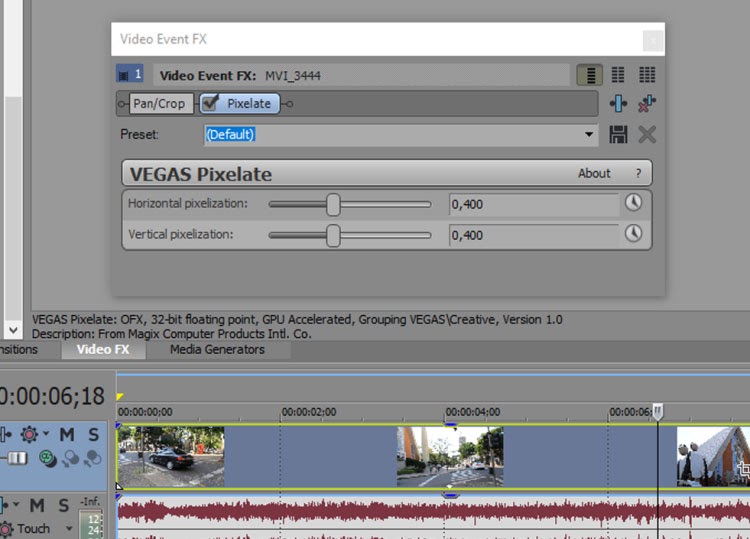Click the 'VEGAS Pixelate: OFX' description text
The height and width of the screenshot is (539, 750).
(297, 319)
